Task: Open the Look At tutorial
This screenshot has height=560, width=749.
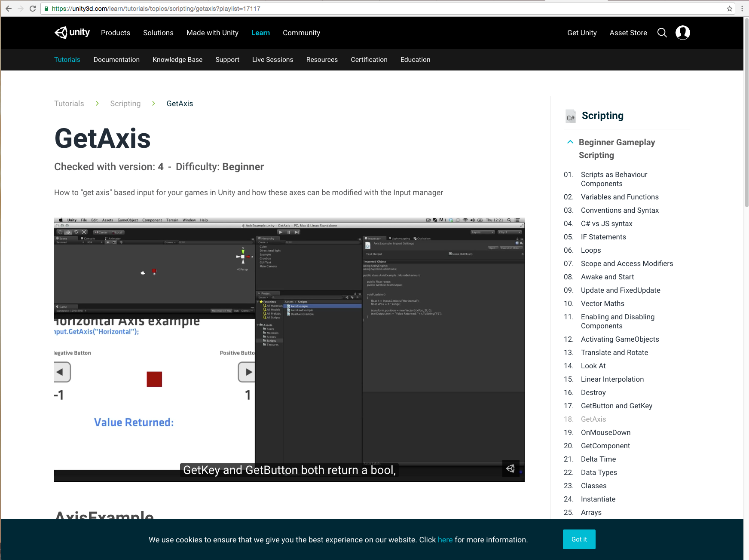Action: (x=593, y=366)
